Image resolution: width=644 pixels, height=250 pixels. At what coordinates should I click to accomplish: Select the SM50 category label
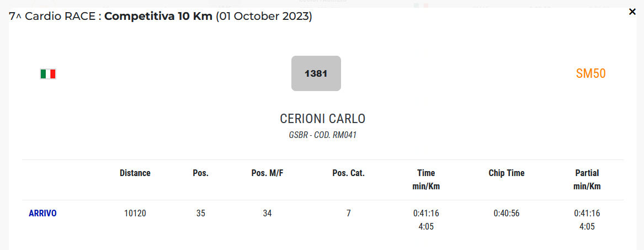pos(590,73)
